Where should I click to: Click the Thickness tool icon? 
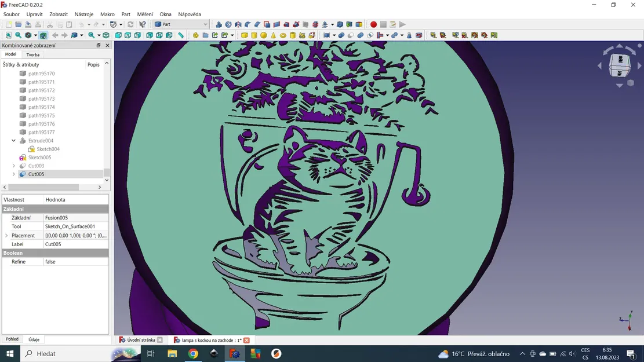(x=340, y=24)
